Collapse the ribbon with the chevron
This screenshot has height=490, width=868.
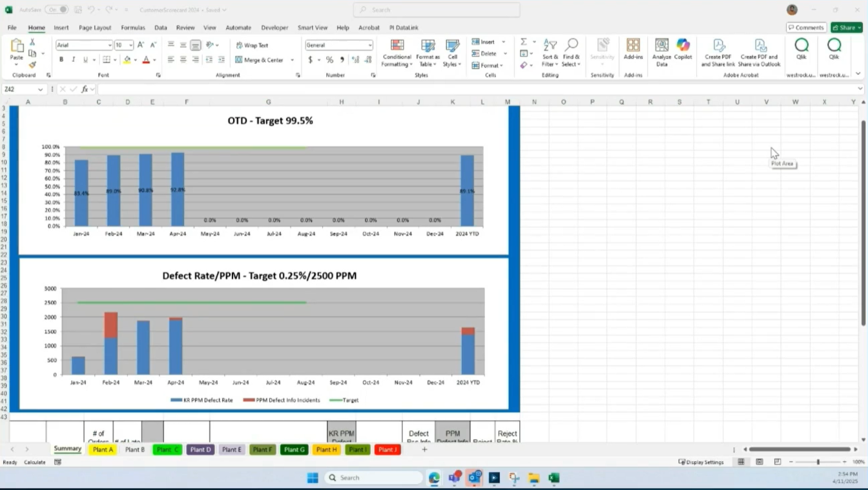pos(858,74)
